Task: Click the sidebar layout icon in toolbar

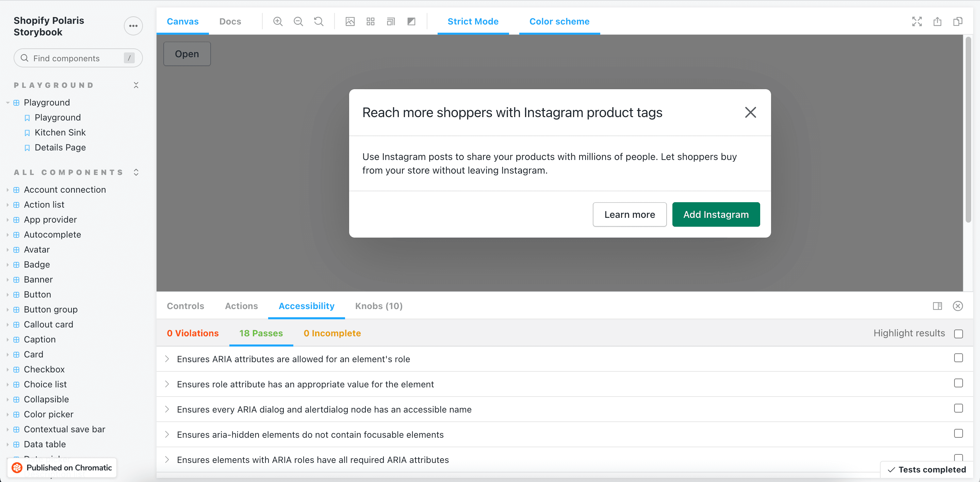Action: tap(937, 306)
